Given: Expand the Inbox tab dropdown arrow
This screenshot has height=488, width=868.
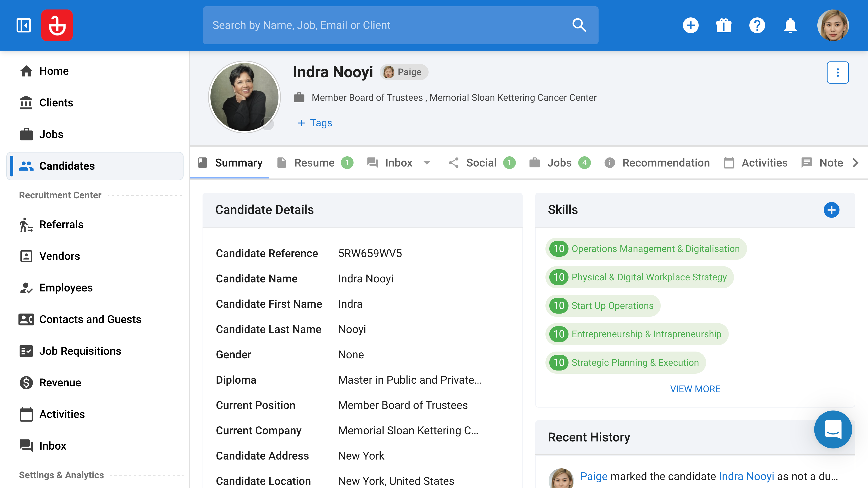Looking at the screenshot, I should 427,163.
